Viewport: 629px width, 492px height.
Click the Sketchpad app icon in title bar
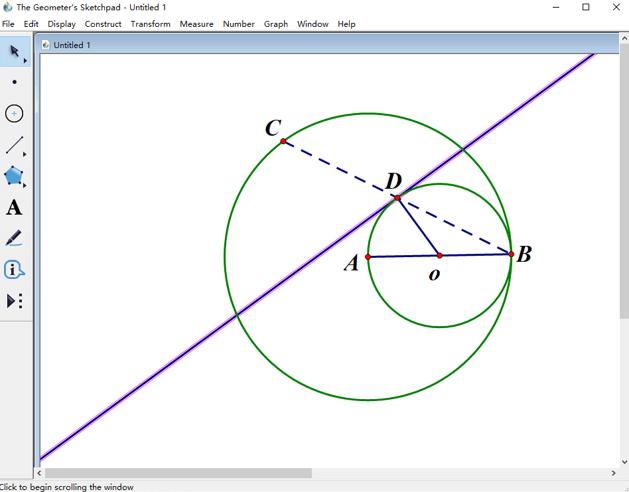click(8, 7)
